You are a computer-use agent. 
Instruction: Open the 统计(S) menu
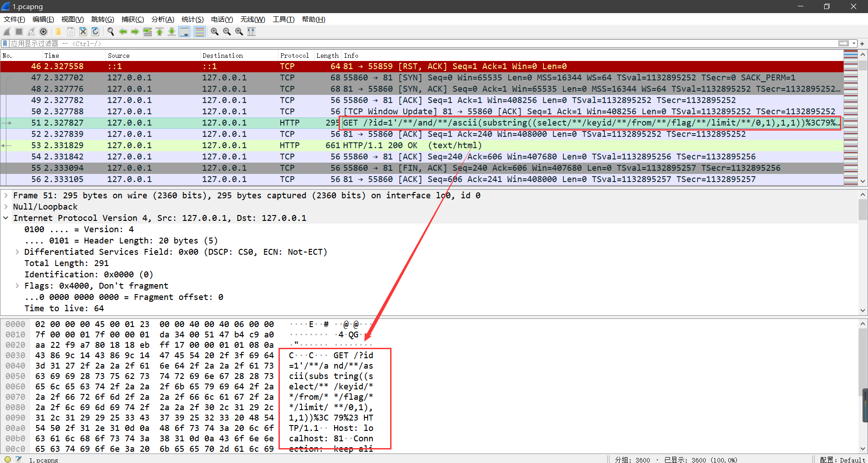click(x=192, y=19)
